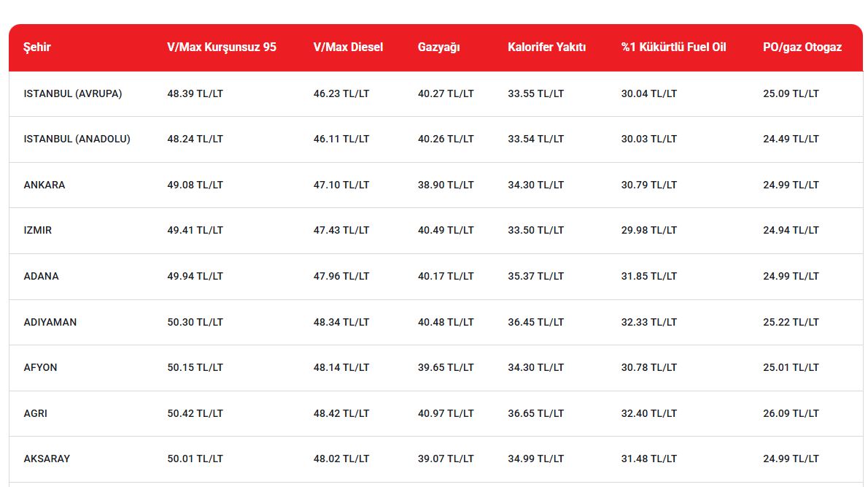Click the 50.01 TL/LT Aksaray gasoline price

(195, 459)
